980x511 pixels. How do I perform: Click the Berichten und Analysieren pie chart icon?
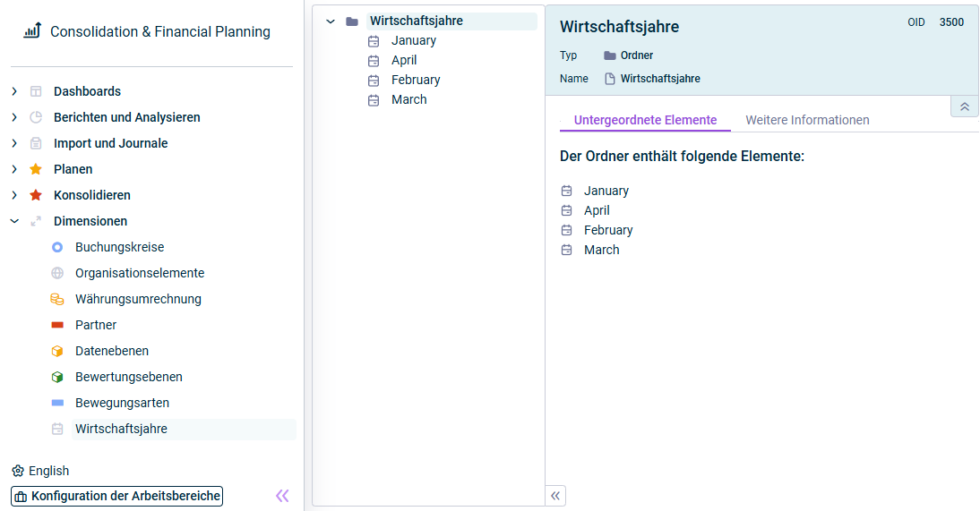point(36,117)
